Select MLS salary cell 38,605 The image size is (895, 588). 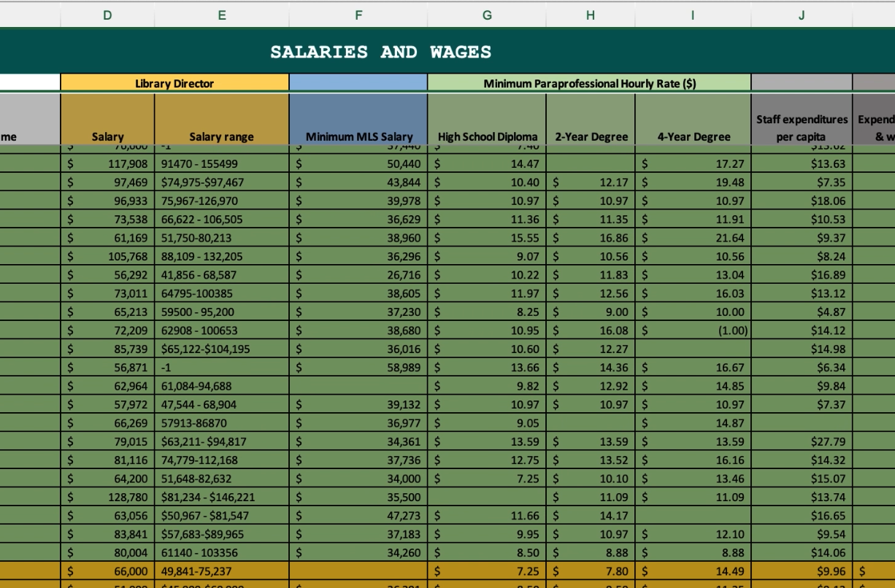pyautogui.click(x=358, y=293)
